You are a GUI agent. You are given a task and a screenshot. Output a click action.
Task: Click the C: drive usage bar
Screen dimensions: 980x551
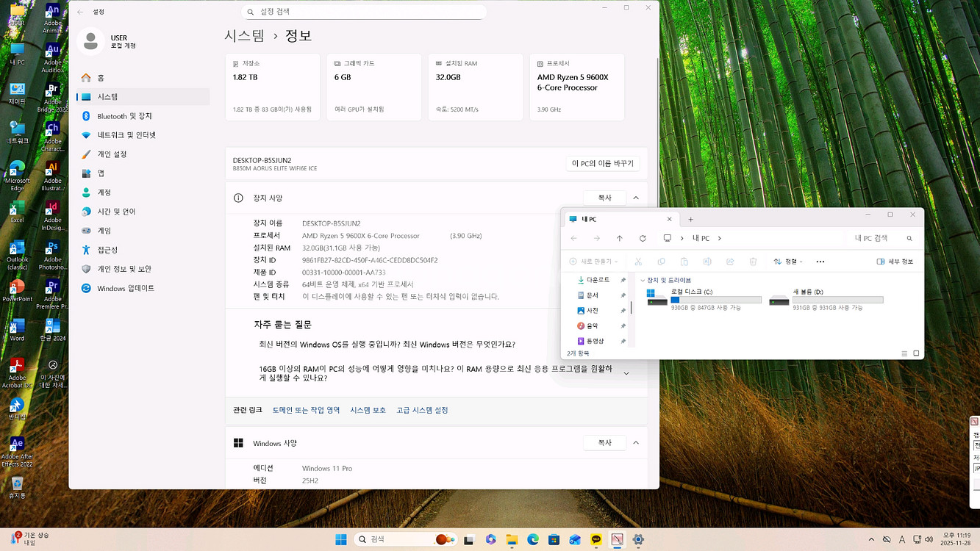point(717,299)
